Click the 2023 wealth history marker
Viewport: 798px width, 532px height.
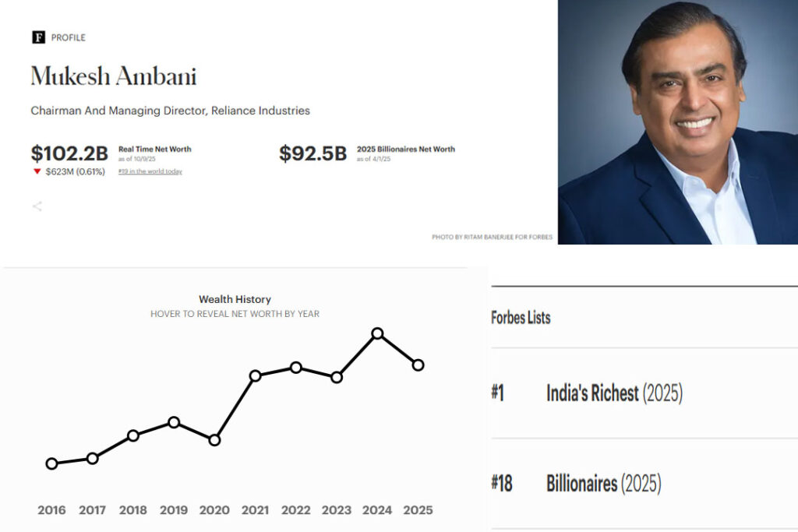pyautogui.click(x=337, y=377)
